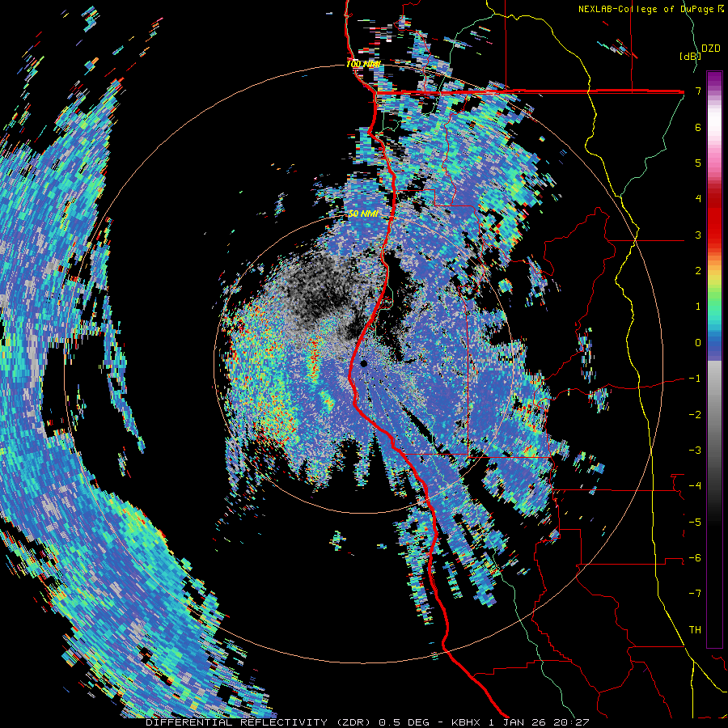Click the 100 NMI range ring label
The height and width of the screenshot is (728, 728).
(x=363, y=64)
